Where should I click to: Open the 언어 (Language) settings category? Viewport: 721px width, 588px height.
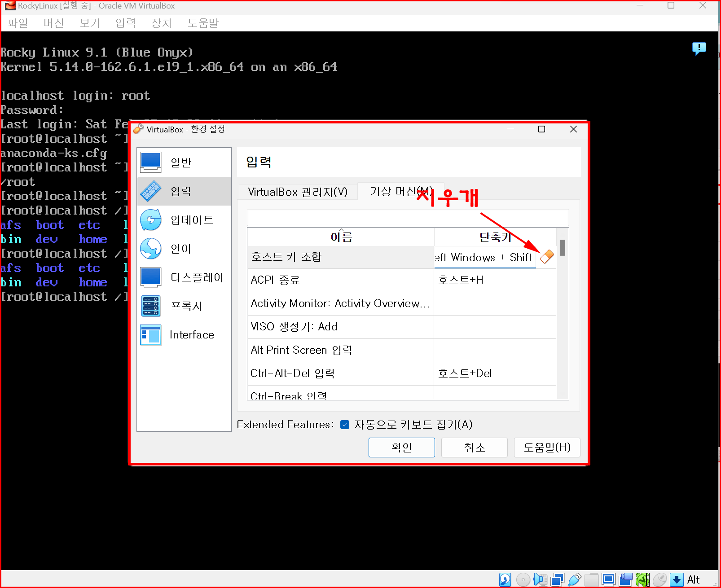click(184, 249)
